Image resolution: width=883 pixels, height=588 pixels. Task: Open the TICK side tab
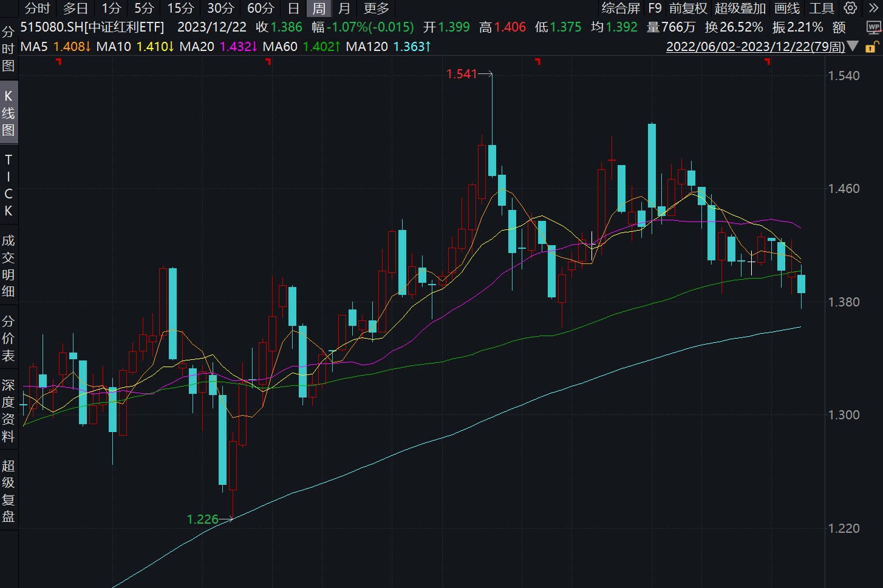[x=9, y=185]
